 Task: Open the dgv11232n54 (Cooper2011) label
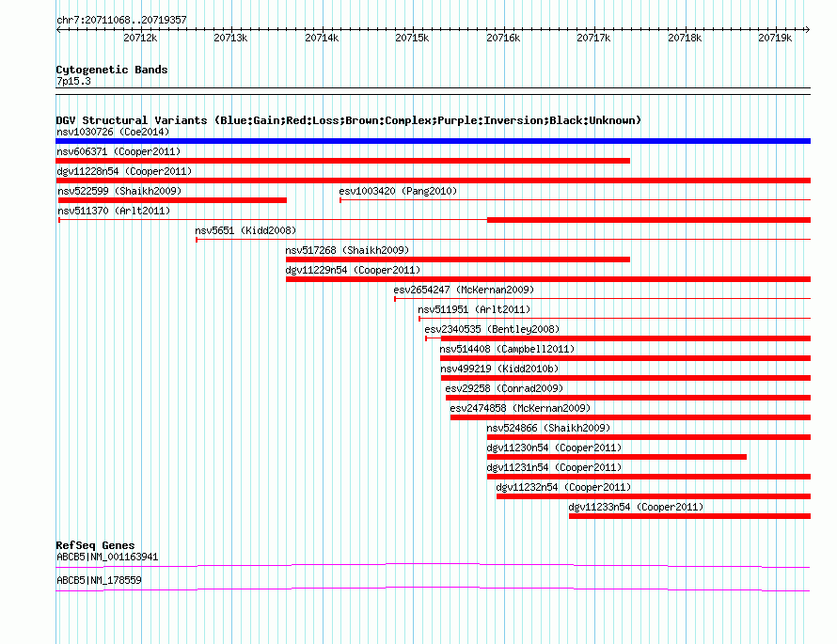(x=563, y=487)
